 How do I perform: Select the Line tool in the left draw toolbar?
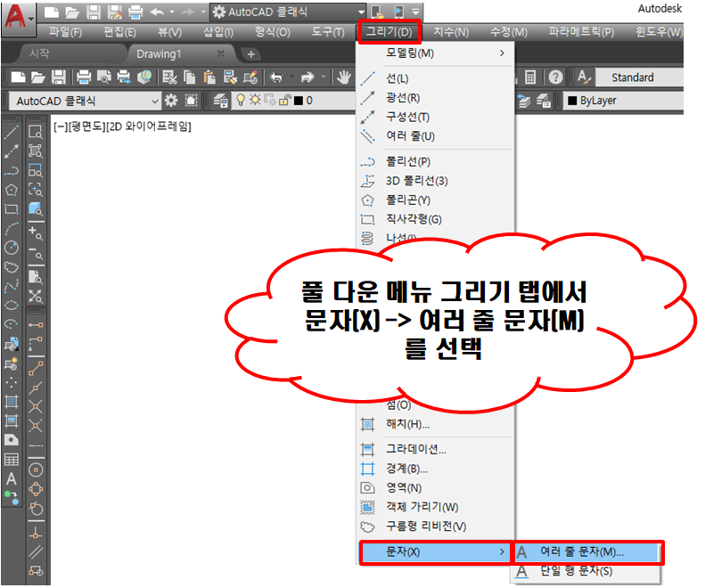[x=12, y=132]
